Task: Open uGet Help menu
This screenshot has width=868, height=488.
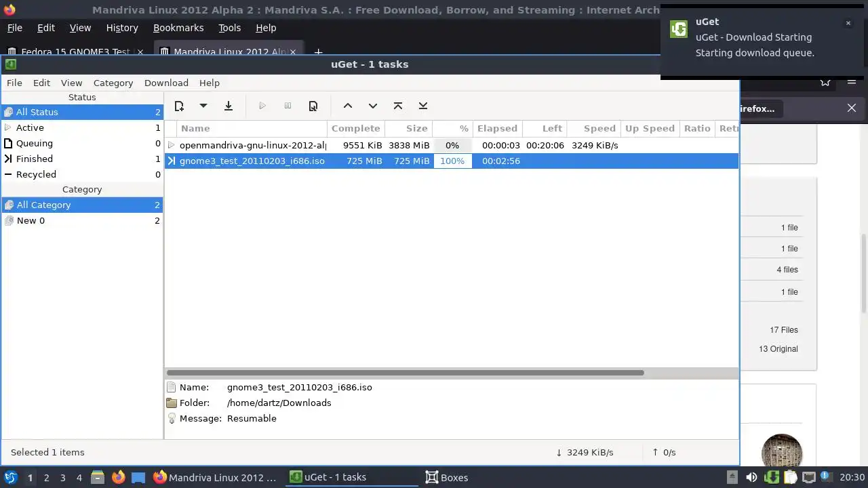Action: pos(210,83)
